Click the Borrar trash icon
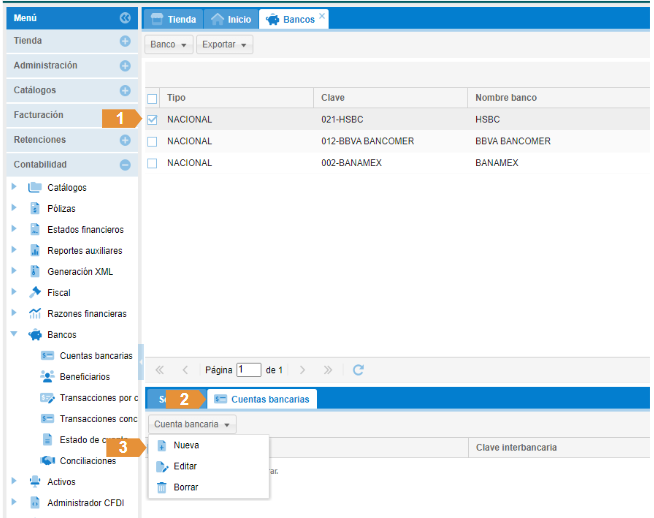The height and width of the screenshot is (518, 654). (x=162, y=487)
